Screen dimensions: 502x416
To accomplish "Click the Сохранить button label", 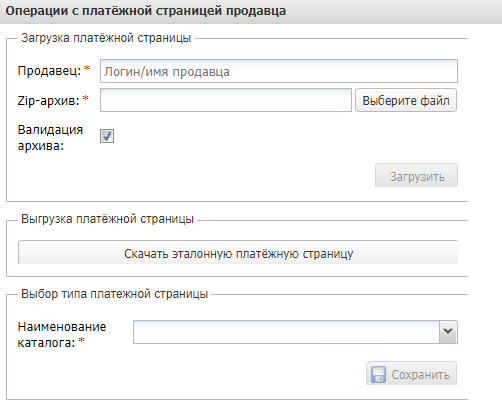I will pos(421,375).
